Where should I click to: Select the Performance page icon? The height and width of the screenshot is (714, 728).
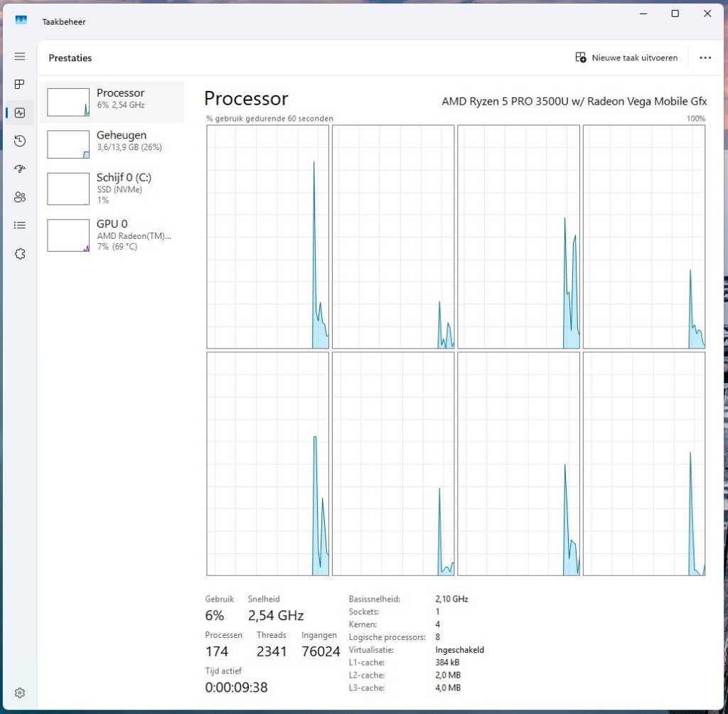click(19, 113)
